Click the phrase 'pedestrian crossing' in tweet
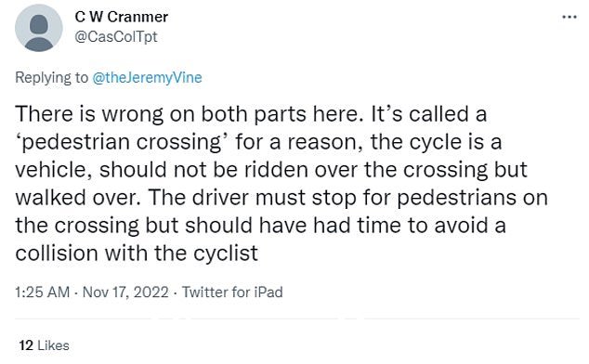Viewport: 589px width, 364px height. [122, 143]
